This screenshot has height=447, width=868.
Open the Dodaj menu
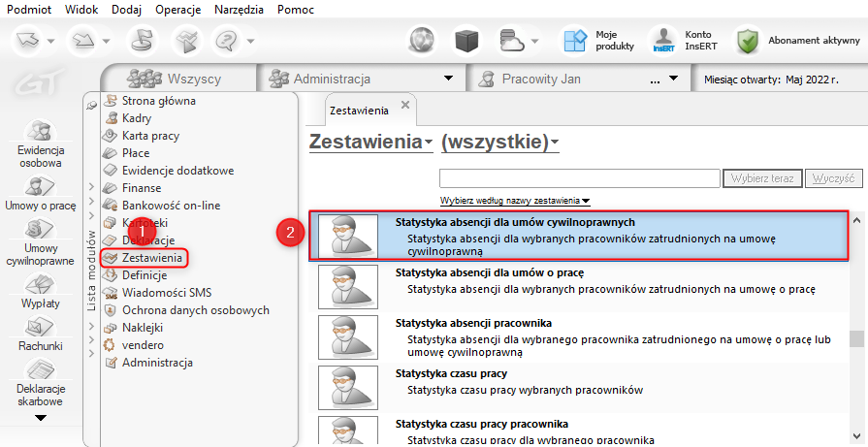127,10
